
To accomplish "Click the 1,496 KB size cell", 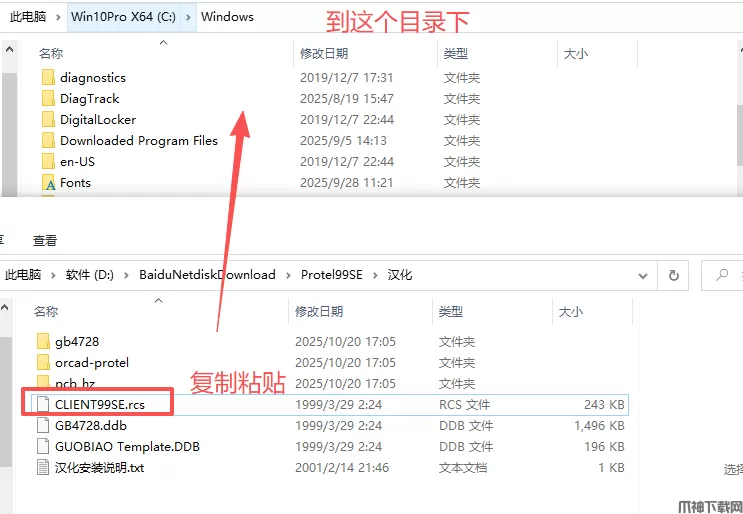I will (599, 425).
